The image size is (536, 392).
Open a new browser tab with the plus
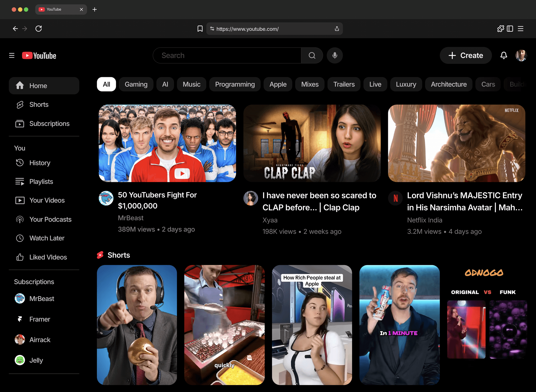[95, 9]
